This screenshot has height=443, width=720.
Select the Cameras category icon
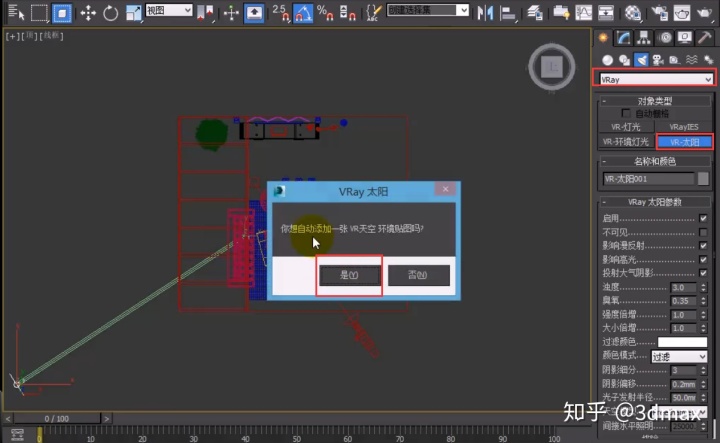tap(658, 60)
